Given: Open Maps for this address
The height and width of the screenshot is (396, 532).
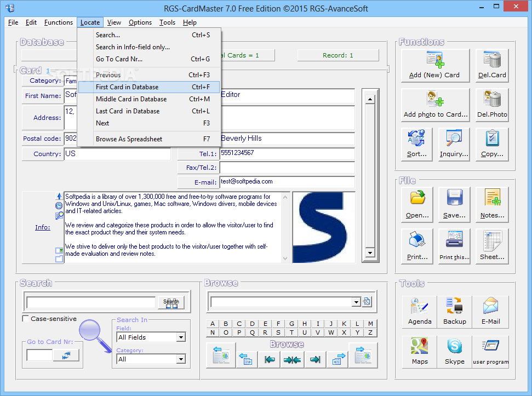Looking at the screenshot, I should (x=420, y=352).
